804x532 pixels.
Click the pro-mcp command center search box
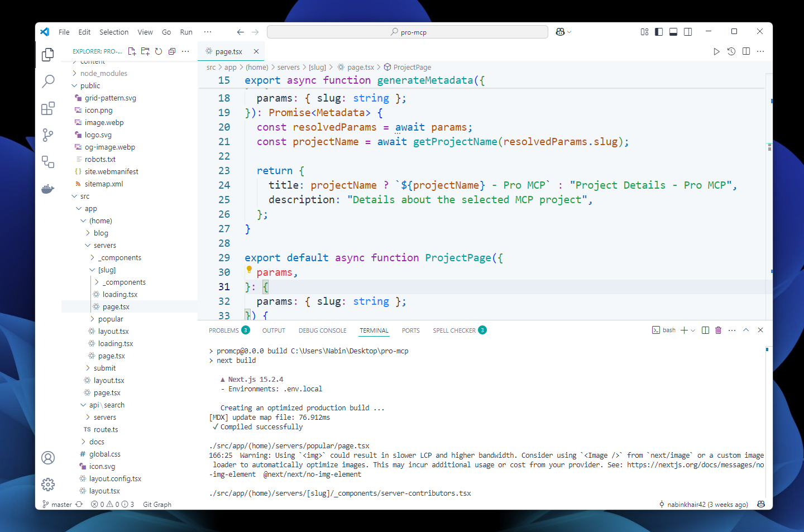pyautogui.click(x=408, y=32)
